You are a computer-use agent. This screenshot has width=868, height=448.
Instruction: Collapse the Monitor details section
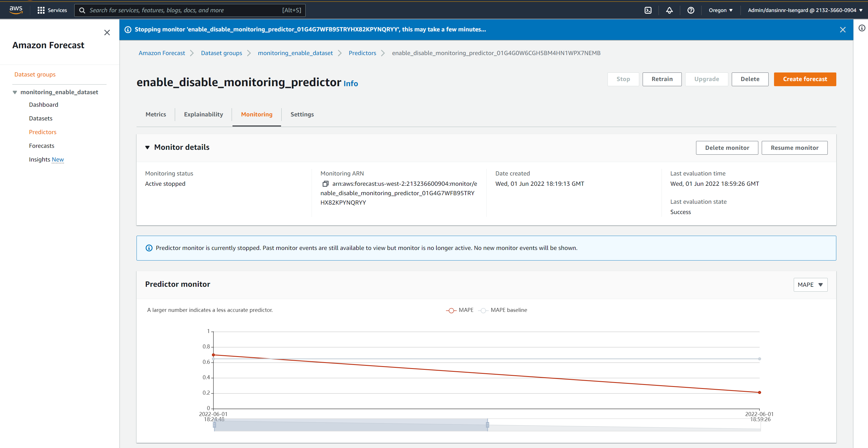pyautogui.click(x=147, y=148)
